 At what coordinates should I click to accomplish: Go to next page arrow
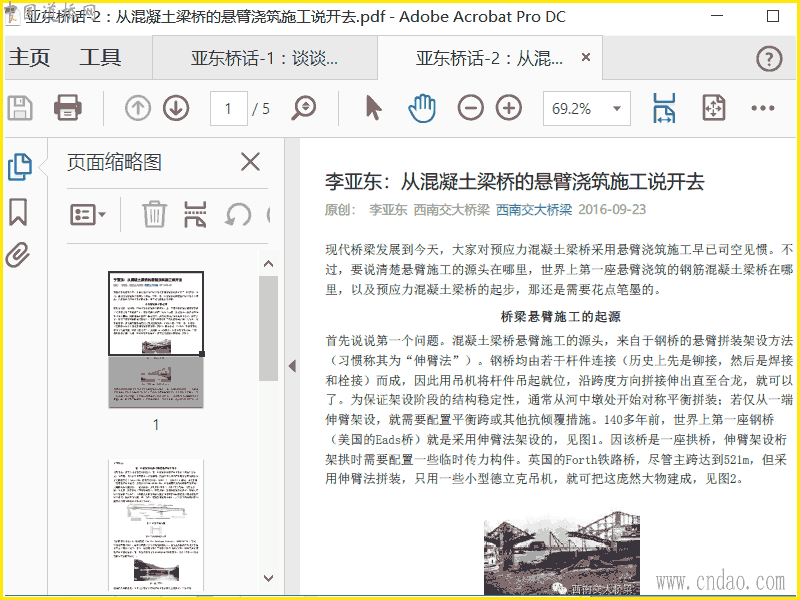176,108
